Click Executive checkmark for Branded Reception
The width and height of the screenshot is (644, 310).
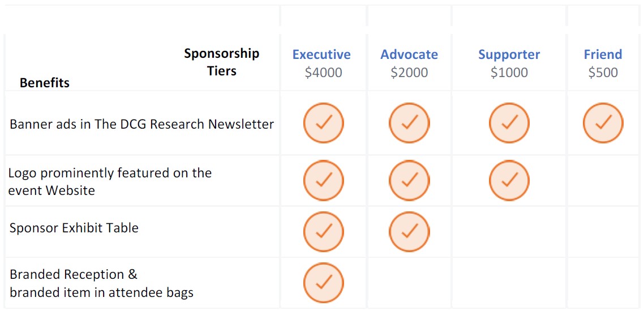(323, 283)
